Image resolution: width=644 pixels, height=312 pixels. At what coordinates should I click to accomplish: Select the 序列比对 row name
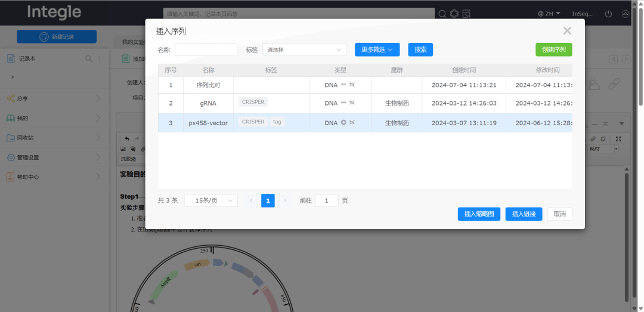point(208,85)
